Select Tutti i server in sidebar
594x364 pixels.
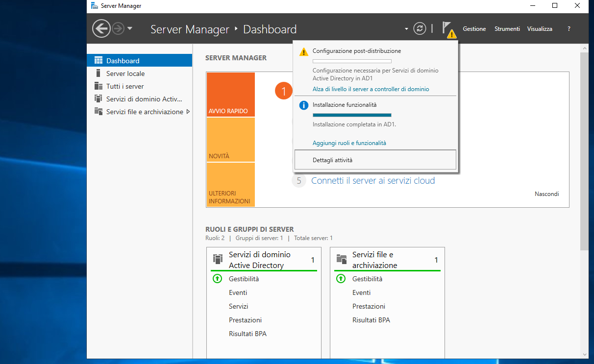pyautogui.click(x=139, y=86)
